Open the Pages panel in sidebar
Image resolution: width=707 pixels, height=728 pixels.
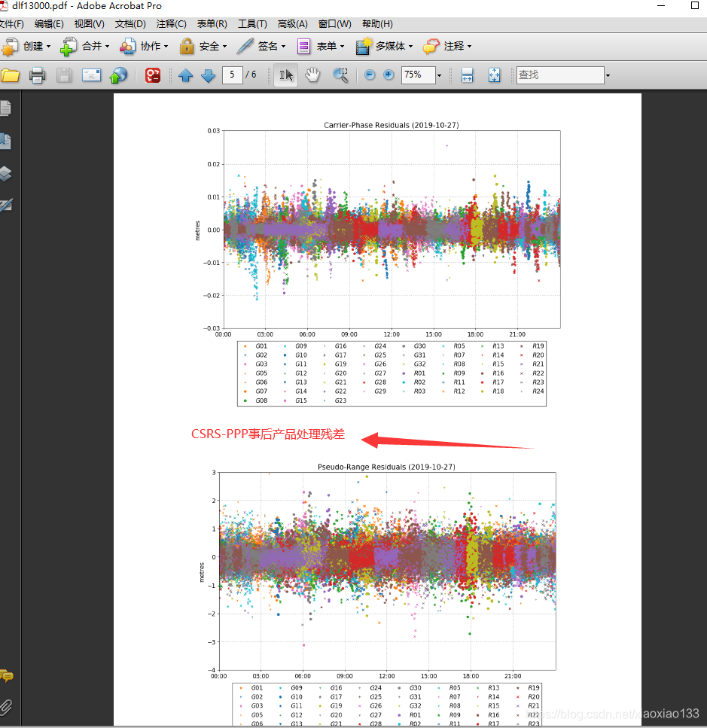5,108
